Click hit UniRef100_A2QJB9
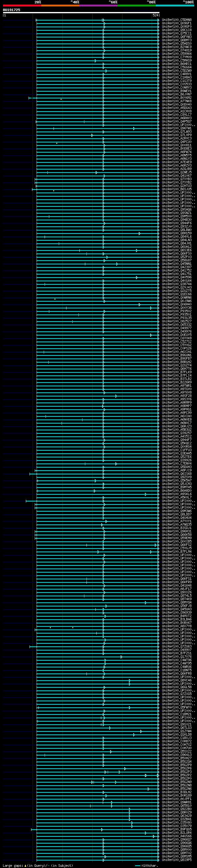The image size is (197, 868). [177, 169]
